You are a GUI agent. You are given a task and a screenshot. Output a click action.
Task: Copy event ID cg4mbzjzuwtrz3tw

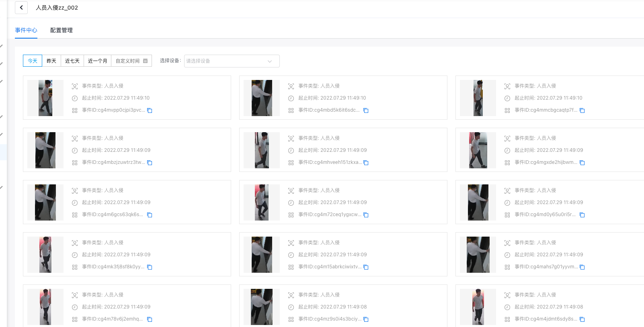coord(150,163)
